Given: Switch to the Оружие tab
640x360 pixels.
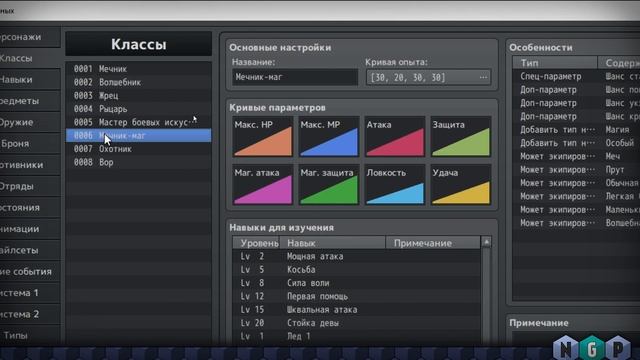Looking at the screenshot, I should click(29, 122).
